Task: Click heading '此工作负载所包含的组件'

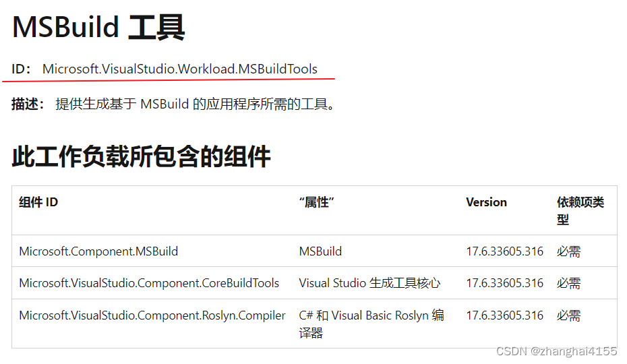Action: (x=141, y=156)
